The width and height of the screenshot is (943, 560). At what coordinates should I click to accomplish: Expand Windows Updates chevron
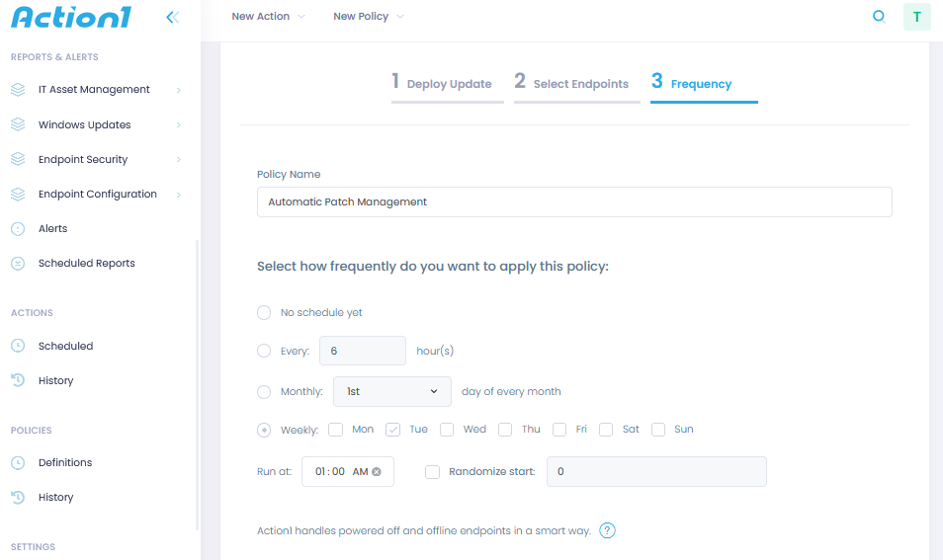[x=179, y=125]
